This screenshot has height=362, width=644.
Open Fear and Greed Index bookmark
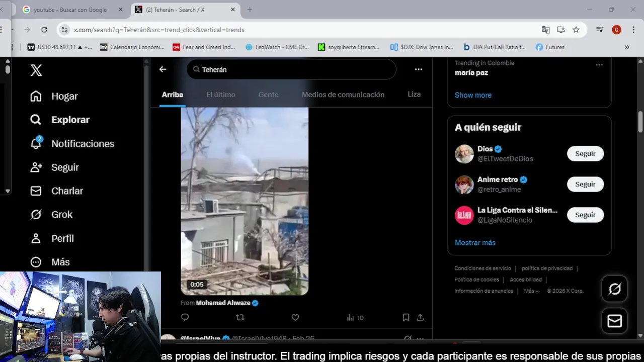[203, 47]
